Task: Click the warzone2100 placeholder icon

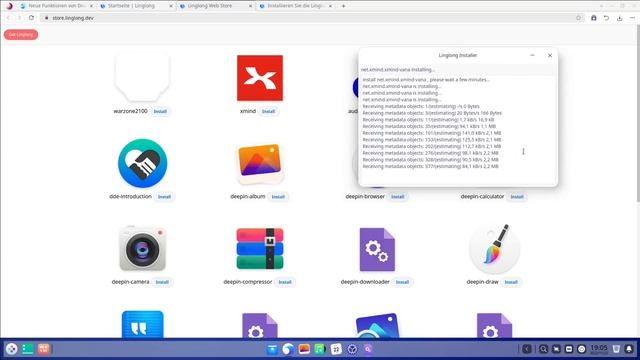Action: pyautogui.click(x=142, y=78)
